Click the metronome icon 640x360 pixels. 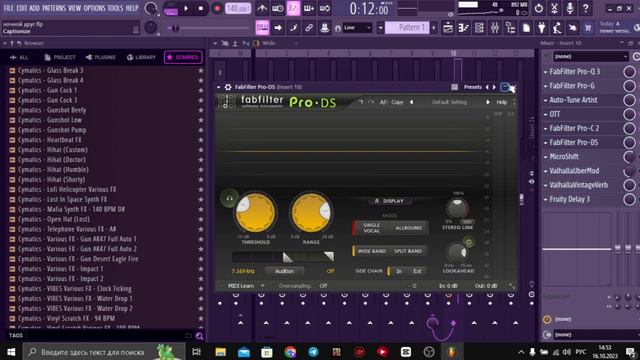pos(262,8)
